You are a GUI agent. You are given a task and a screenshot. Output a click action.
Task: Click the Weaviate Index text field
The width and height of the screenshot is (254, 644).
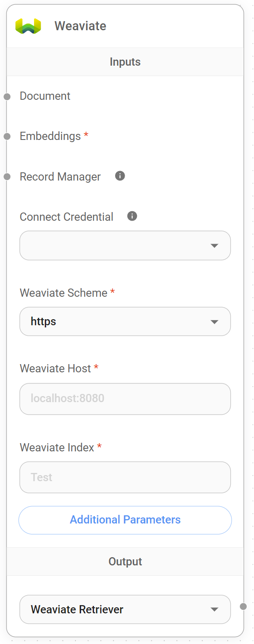click(125, 477)
